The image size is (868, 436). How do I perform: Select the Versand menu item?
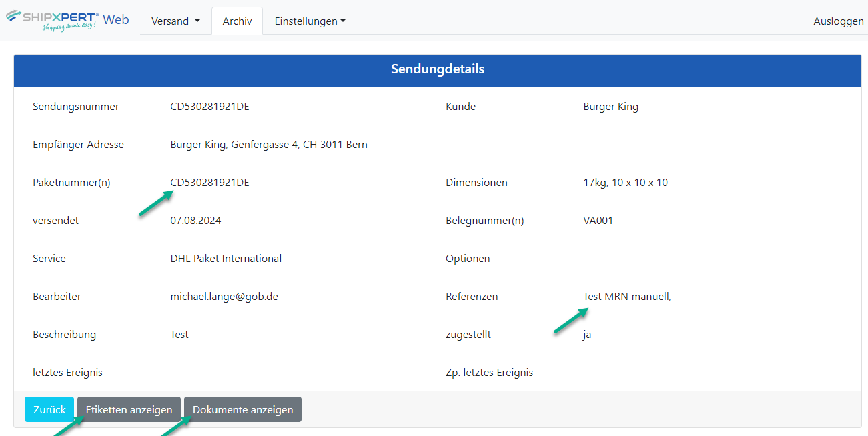point(169,21)
